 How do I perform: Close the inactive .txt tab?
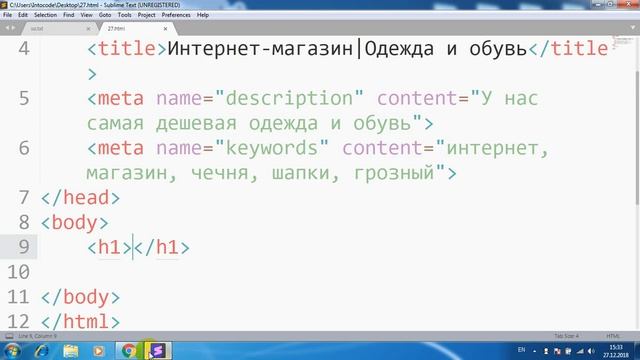(x=88, y=29)
